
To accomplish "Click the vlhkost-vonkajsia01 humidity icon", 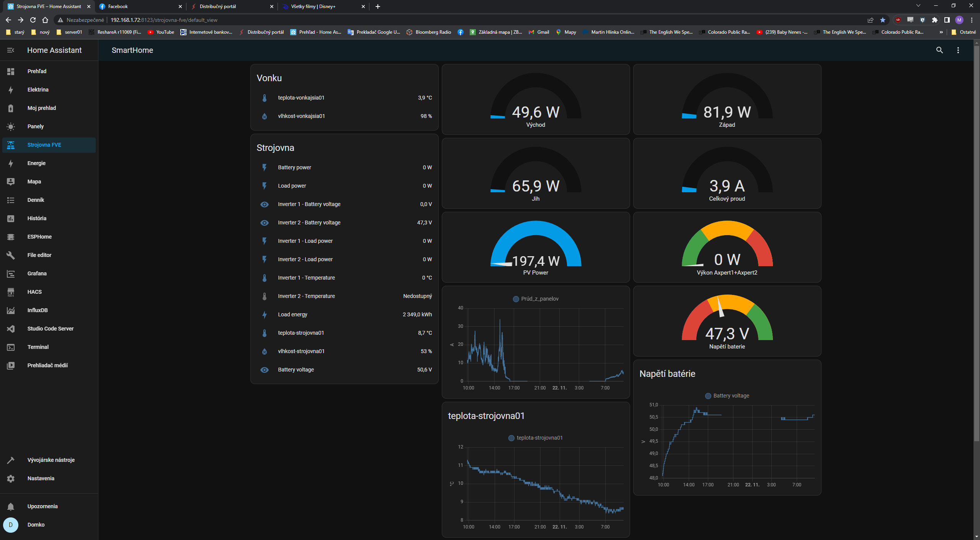I will click(264, 116).
